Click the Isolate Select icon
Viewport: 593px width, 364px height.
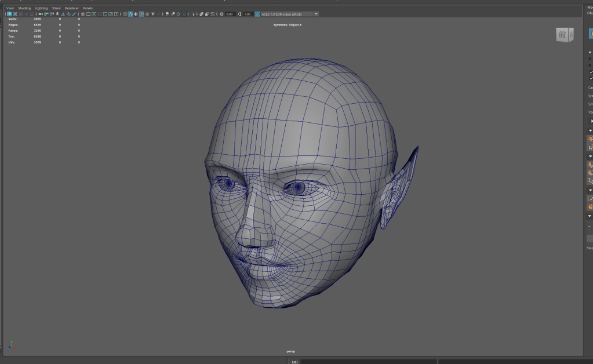click(x=192, y=14)
